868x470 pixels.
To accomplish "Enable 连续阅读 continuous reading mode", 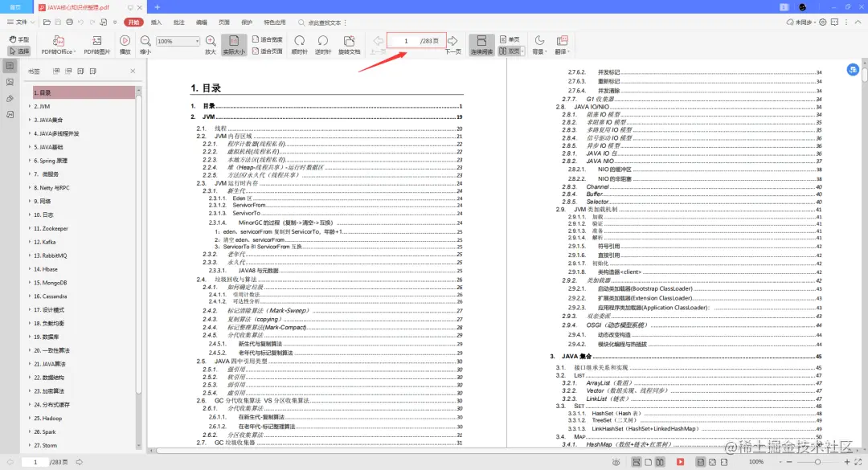I will point(481,44).
